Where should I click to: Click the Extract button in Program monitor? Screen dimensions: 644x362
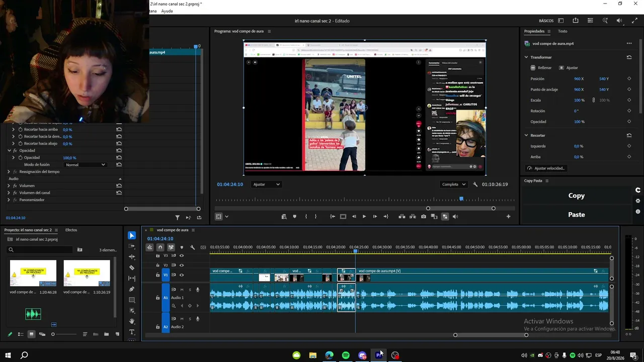(x=413, y=217)
